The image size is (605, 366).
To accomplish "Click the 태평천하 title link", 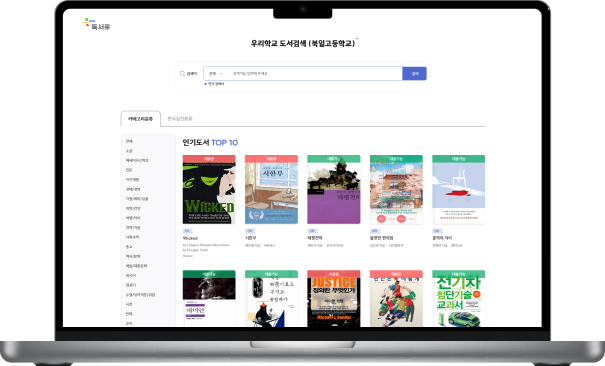I will (x=315, y=238).
